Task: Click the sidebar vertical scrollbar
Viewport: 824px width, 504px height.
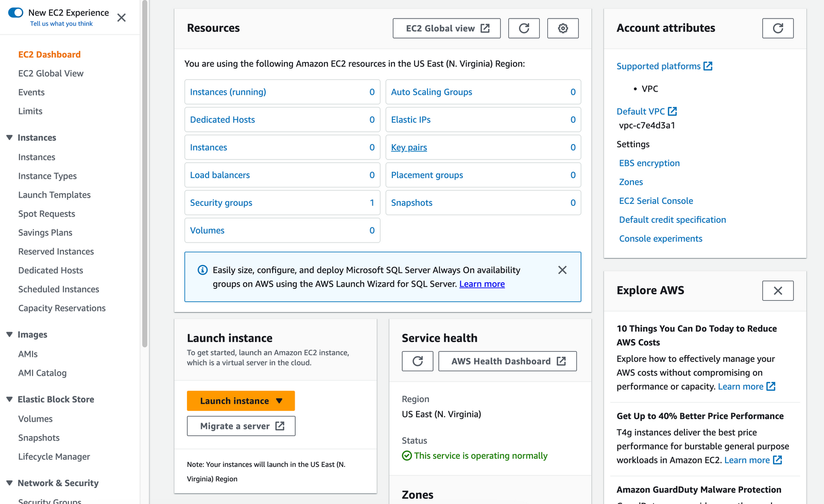Action: pyautogui.click(x=145, y=175)
